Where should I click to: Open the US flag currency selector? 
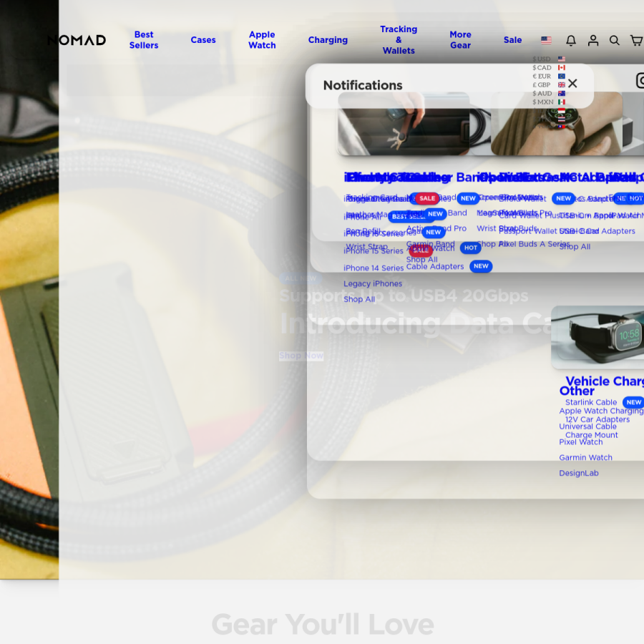[x=546, y=40]
